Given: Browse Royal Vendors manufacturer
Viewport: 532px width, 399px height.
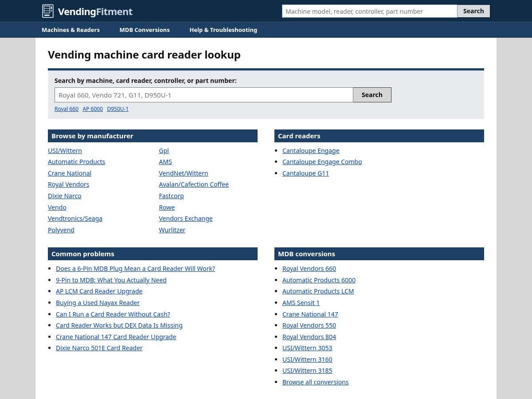Looking at the screenshot, I should (69, 184).
